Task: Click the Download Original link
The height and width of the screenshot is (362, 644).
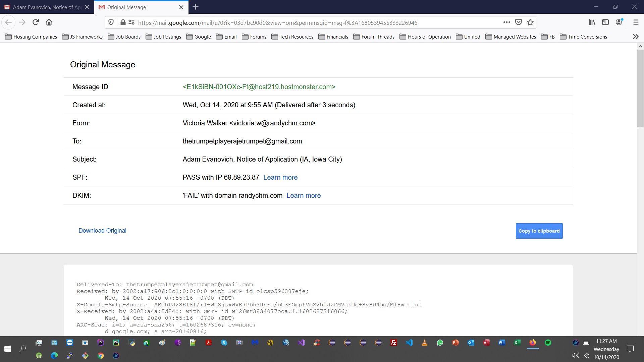Action: coord(102,231)
